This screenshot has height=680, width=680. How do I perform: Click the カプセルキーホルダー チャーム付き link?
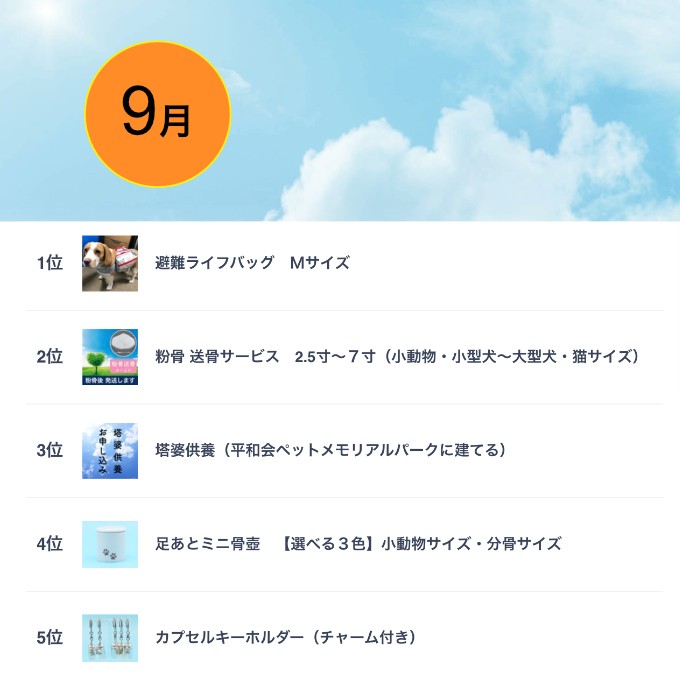point(286,638)
